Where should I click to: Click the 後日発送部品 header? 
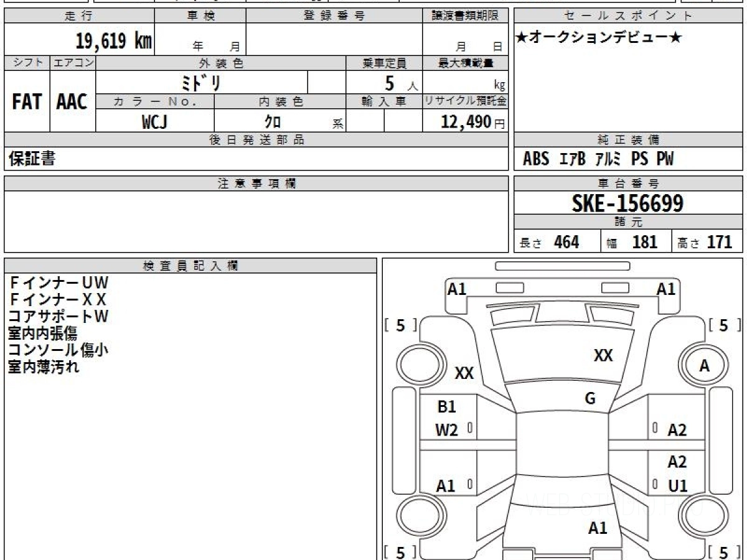256,139
